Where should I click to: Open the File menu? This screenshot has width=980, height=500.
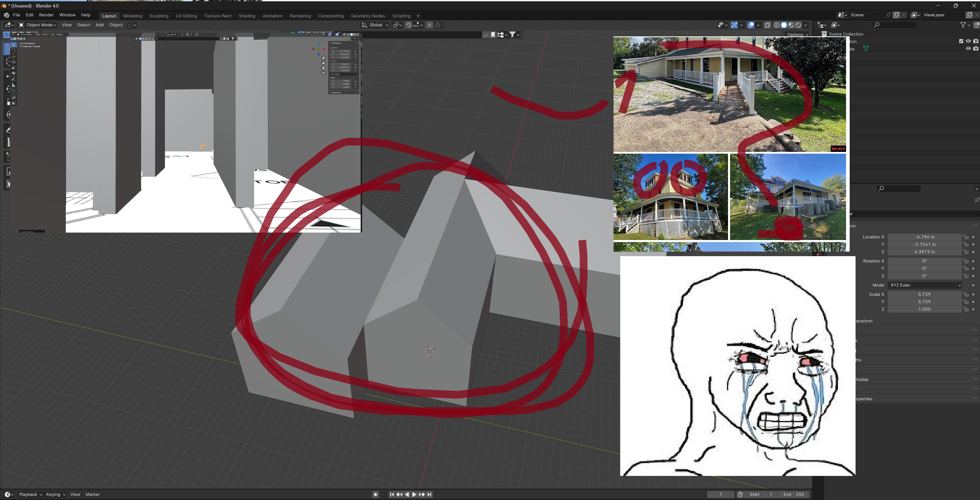pyautogui.click(x=16, y=15)
